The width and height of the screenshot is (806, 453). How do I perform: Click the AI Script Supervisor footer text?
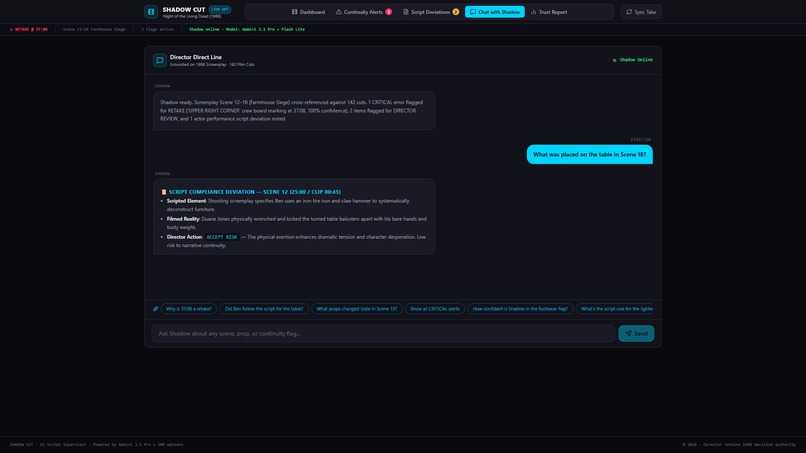[x=97, y=445]
